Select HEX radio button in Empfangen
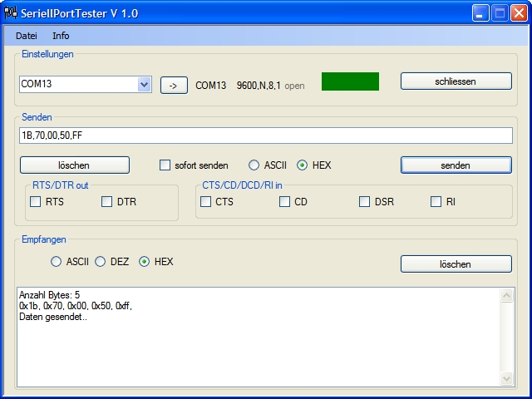 click(144, 262)
